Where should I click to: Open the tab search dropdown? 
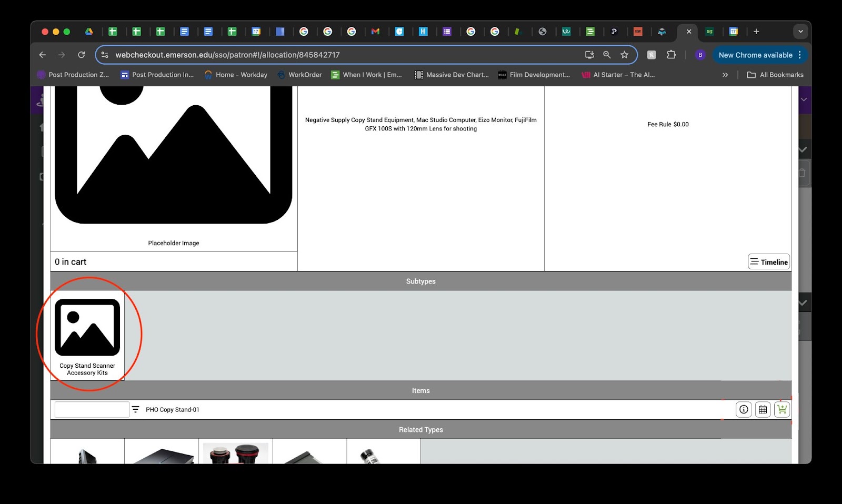(800, 32)
